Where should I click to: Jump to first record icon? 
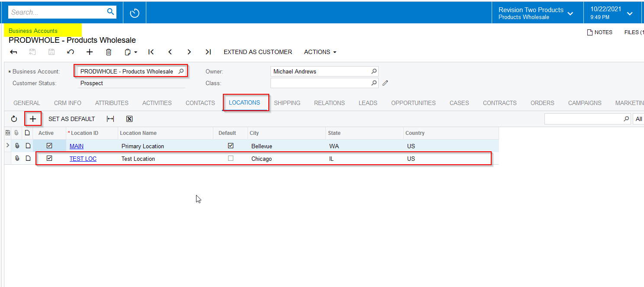pos(151,52)
